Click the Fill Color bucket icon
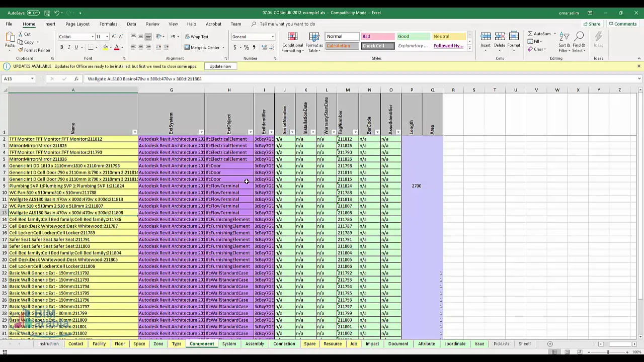The width and height of the screenshot is (644, 362). [105, 47]
